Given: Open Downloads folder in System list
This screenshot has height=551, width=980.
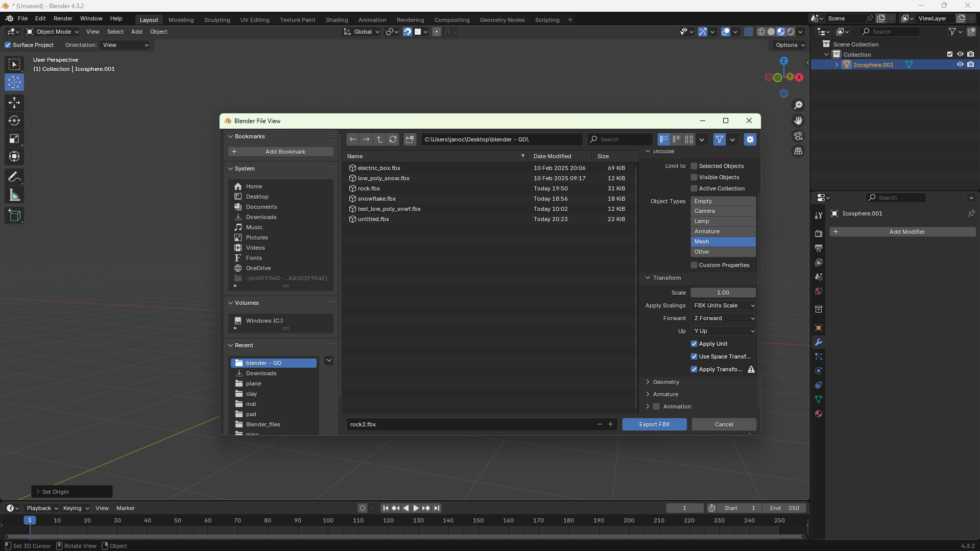Looking at the screenshot, I should coord(261,217).
